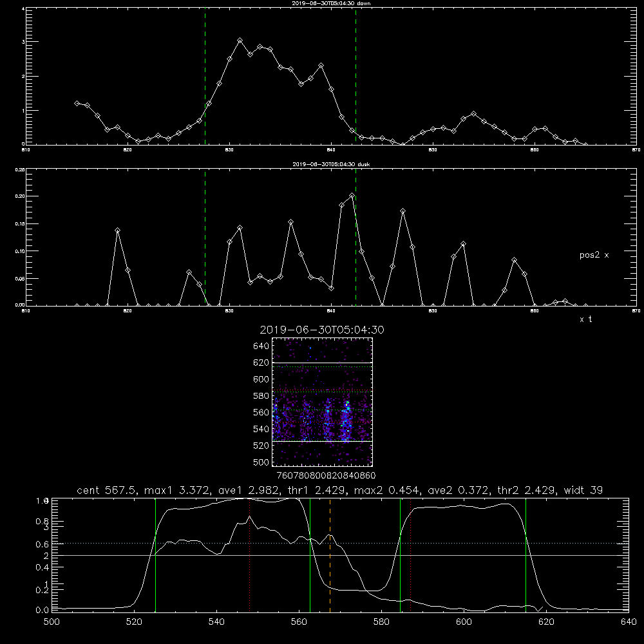This screenshot has height=644, width=644.
Task: Click the '760780800820840860' spectrogram x-axis label
Action: click(326, 476)
